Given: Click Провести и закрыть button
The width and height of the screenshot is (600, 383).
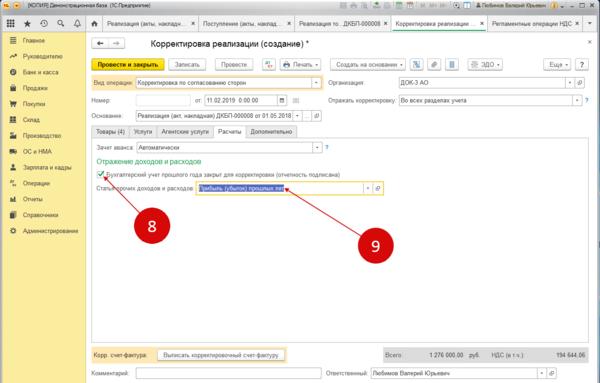Looking at the screenshot, I should tap(128, 65).
